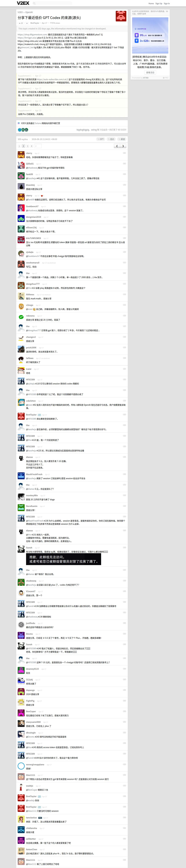Open Geekbench7's avatar
Image resolution: width=186 pixels, height=868 pixels.
click(21, 208)
